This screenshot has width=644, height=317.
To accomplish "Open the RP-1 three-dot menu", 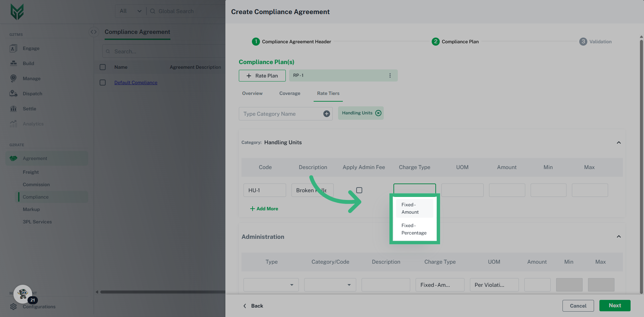I will (x=390, y=75).
